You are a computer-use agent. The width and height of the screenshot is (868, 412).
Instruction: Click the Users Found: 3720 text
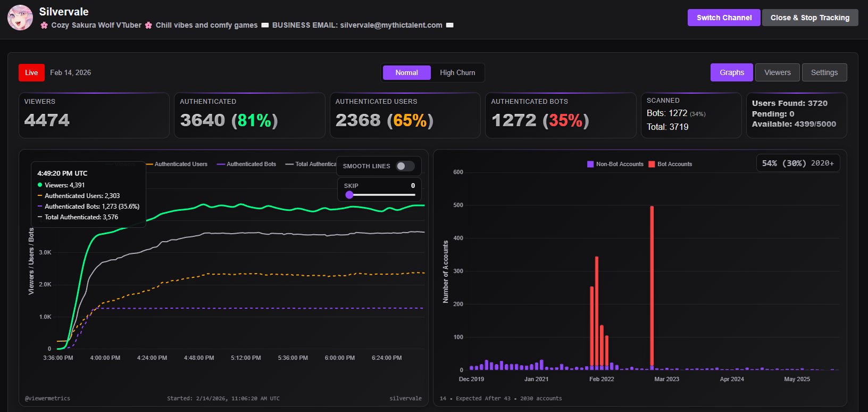click(x=790, y=103)
